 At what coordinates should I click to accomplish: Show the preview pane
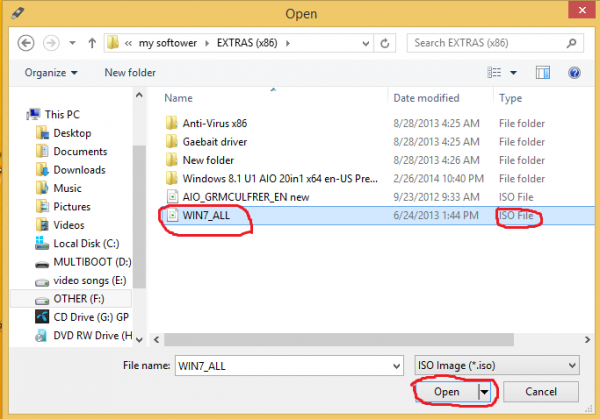(543, 73)
